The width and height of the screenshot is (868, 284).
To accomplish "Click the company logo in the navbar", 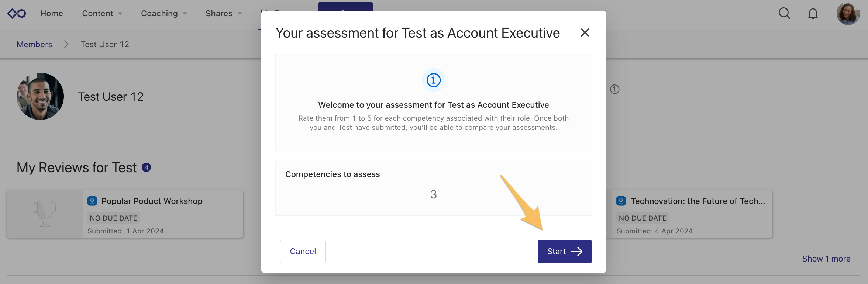I will coord(16,13).
